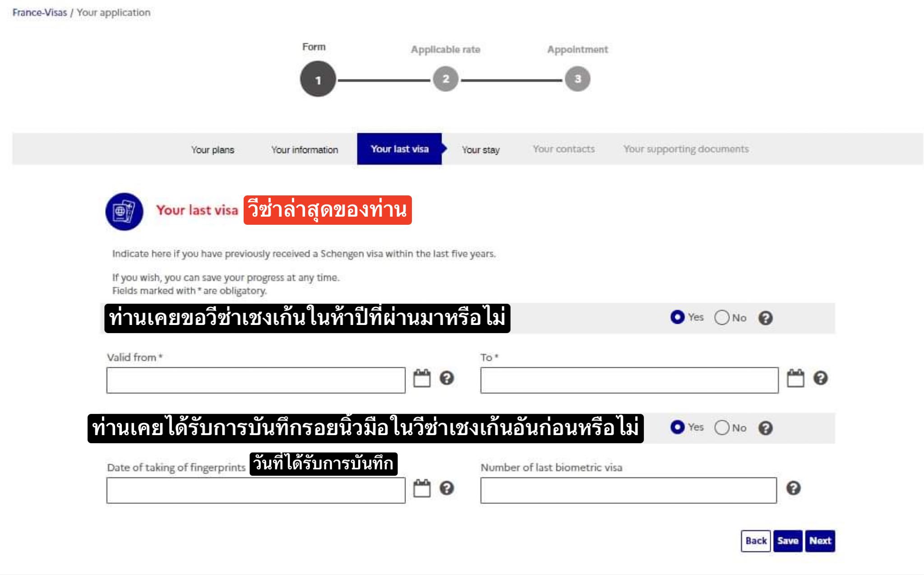The image size is (924, 575).
Task: Focus the Valid from date field
Action: click(256, 380)
